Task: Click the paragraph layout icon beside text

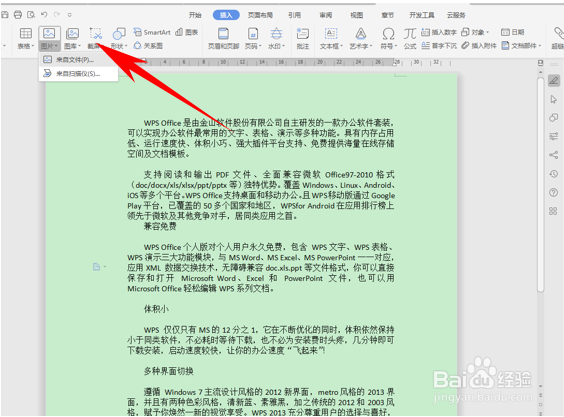Action: pos(96,267)
